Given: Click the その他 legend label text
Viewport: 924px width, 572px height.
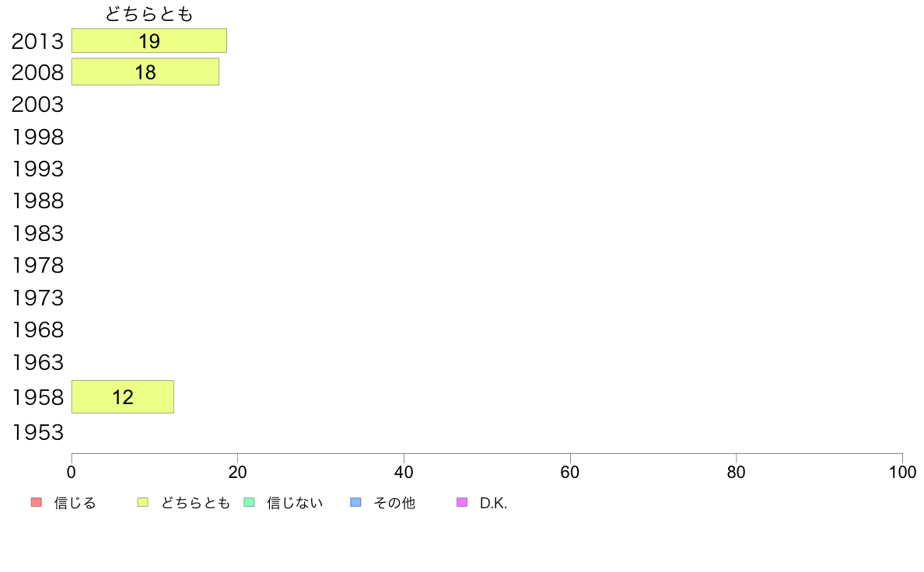Looking at the screenshot, I should click(x=394, y=503).
